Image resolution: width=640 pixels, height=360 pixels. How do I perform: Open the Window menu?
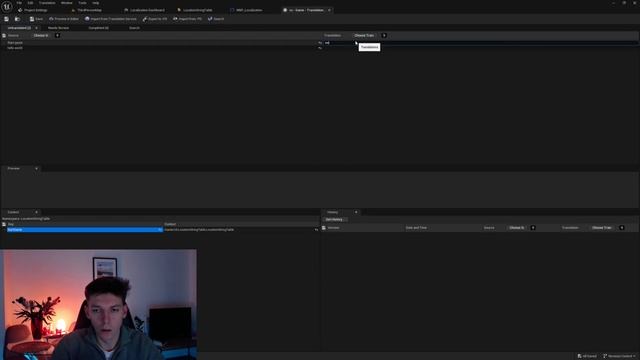tap(67, 3)
